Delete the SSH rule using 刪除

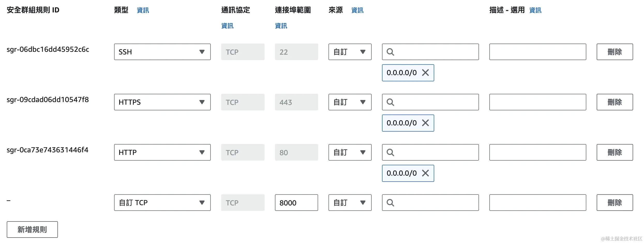point(615,52)
